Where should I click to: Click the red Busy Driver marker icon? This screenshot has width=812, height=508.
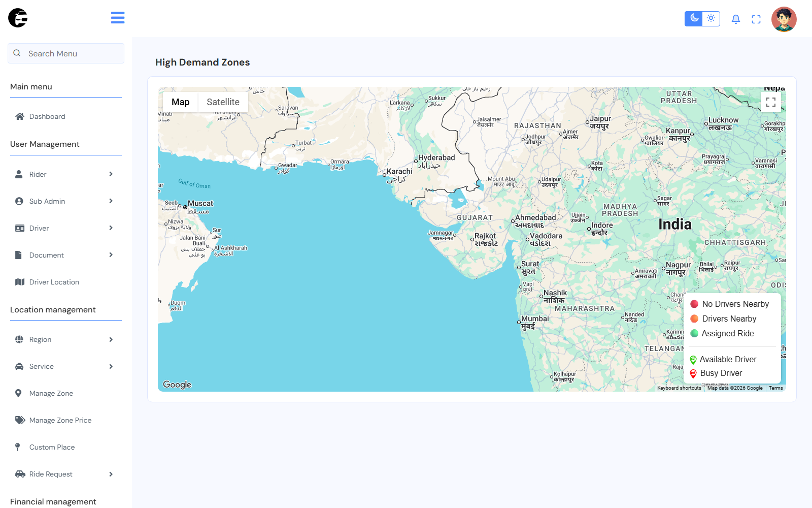[693, 373]
